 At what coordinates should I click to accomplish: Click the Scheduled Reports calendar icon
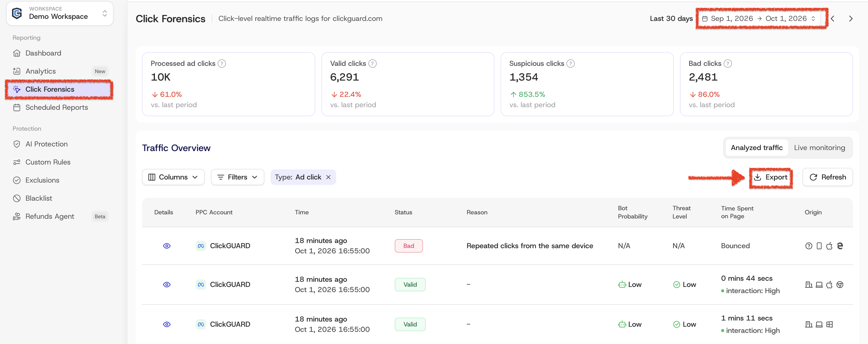pyautogui.click(x=17, y=107)
